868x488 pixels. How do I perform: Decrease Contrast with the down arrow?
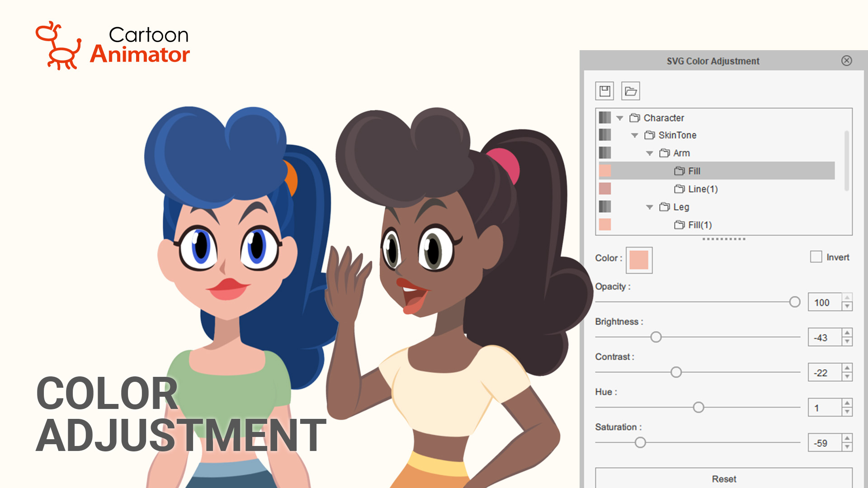pyautogui.click(x=847, y=377)
